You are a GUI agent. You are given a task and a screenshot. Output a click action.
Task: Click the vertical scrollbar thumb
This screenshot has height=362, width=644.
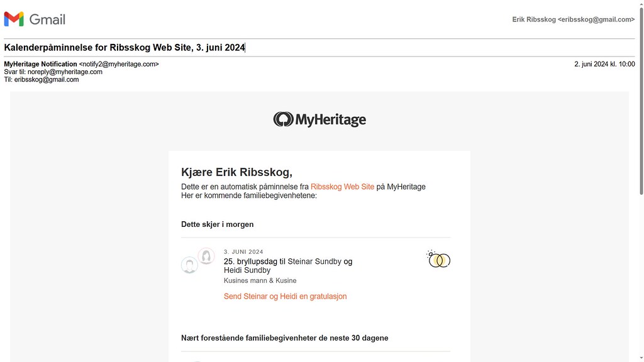[641, 101]
